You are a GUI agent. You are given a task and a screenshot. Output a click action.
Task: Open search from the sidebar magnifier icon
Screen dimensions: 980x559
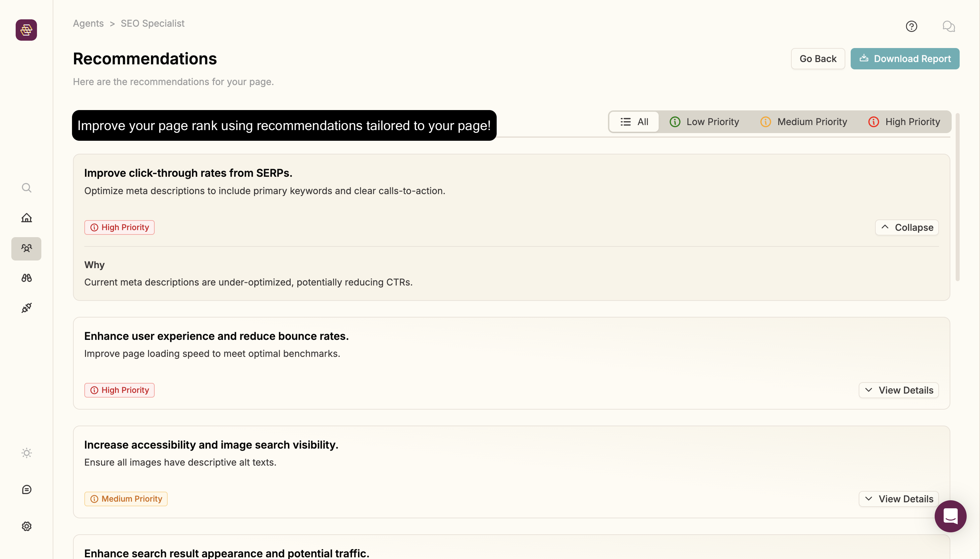26,188
